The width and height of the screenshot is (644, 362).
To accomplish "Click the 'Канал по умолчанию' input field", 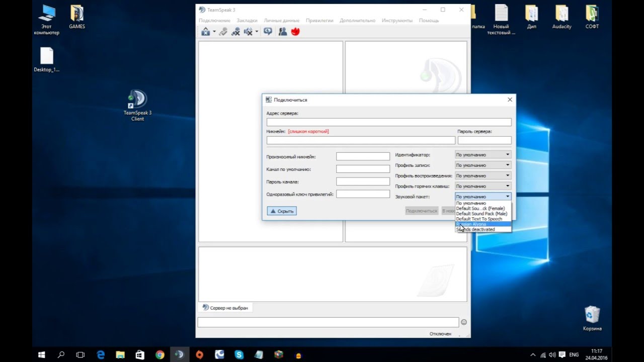I will pyautogui.click(x=363, y=169).
